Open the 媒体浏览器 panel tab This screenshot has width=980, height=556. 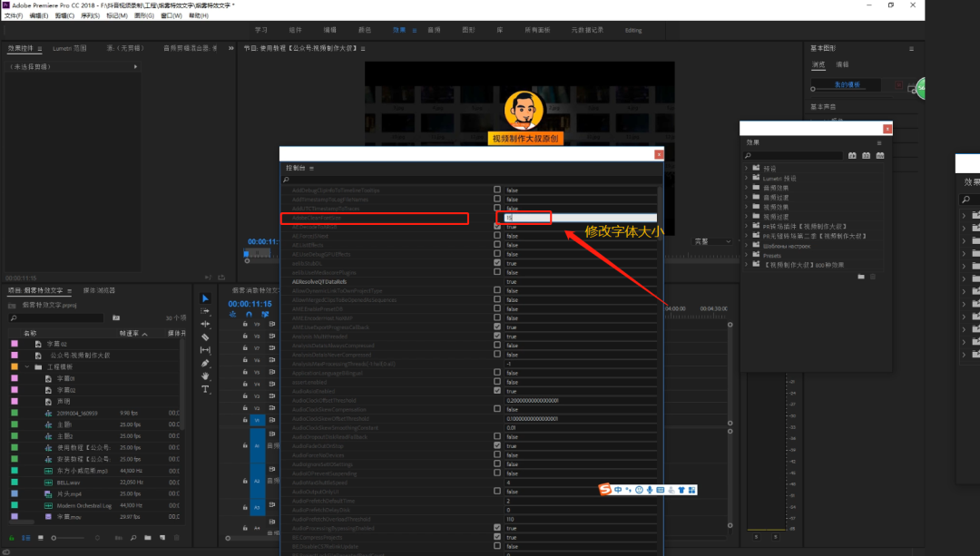100,290
